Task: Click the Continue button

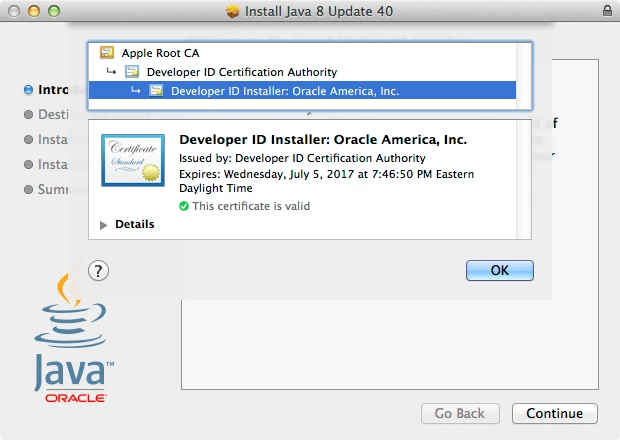Action: 555,414
